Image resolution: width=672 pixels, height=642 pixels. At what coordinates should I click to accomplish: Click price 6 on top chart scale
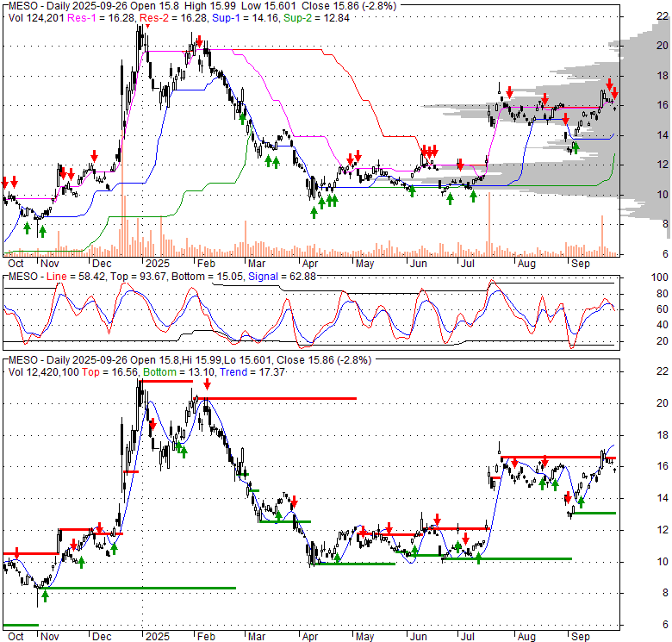point(665,253)
